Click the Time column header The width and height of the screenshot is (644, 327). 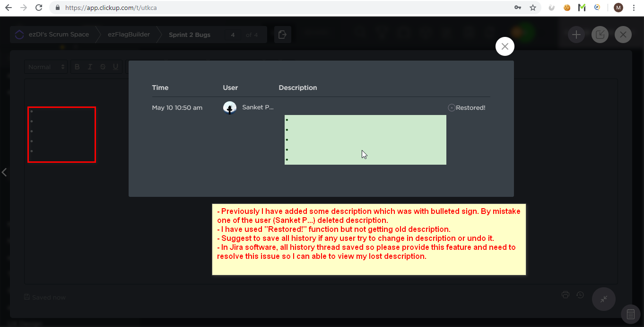[160, 88]
